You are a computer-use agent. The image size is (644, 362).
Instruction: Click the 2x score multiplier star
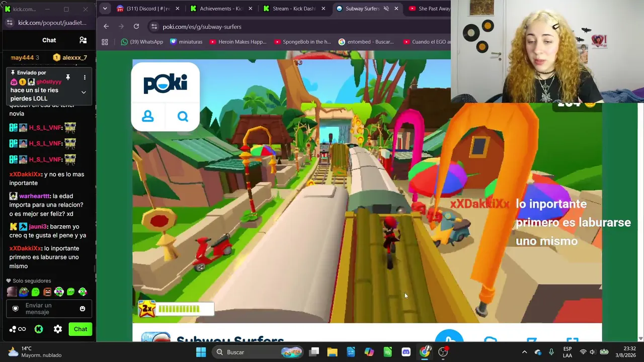[x=146, y=309]
